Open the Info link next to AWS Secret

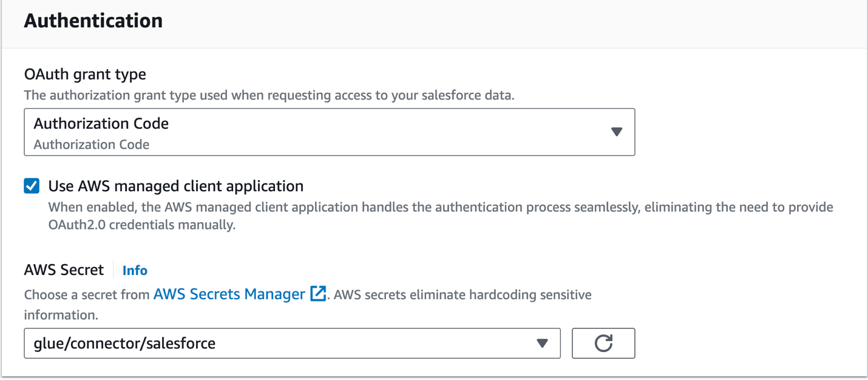click(x=135, y=270)
